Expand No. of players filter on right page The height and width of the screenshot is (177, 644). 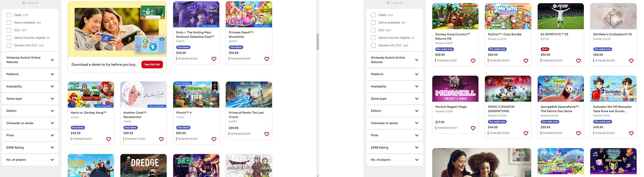395,160
